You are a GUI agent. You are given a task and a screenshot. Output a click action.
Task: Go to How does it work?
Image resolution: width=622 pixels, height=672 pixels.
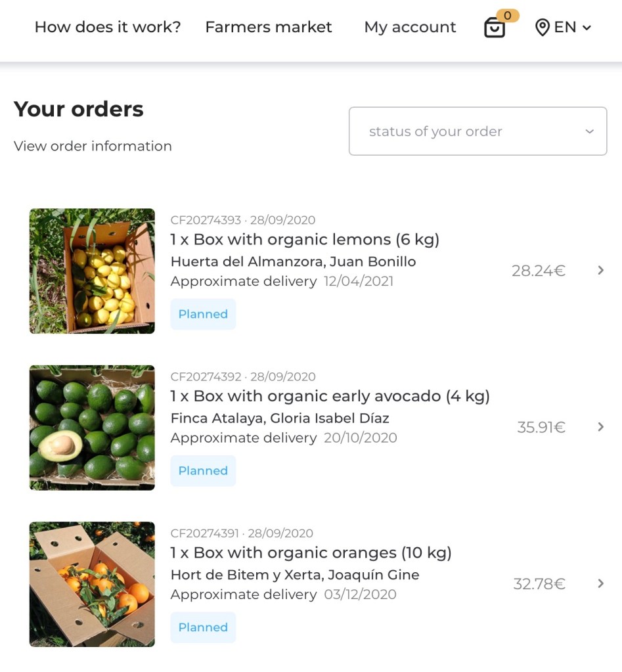(x=108, y=27)
